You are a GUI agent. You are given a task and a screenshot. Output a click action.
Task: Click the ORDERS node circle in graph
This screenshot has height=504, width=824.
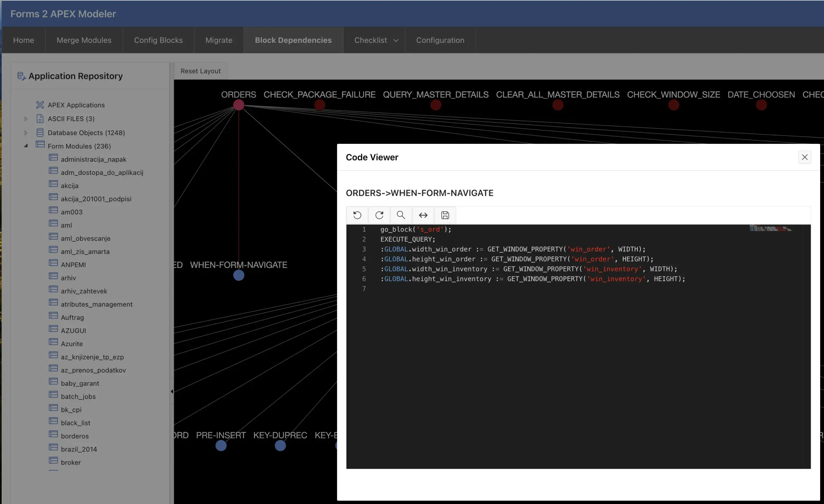point(239,105)
